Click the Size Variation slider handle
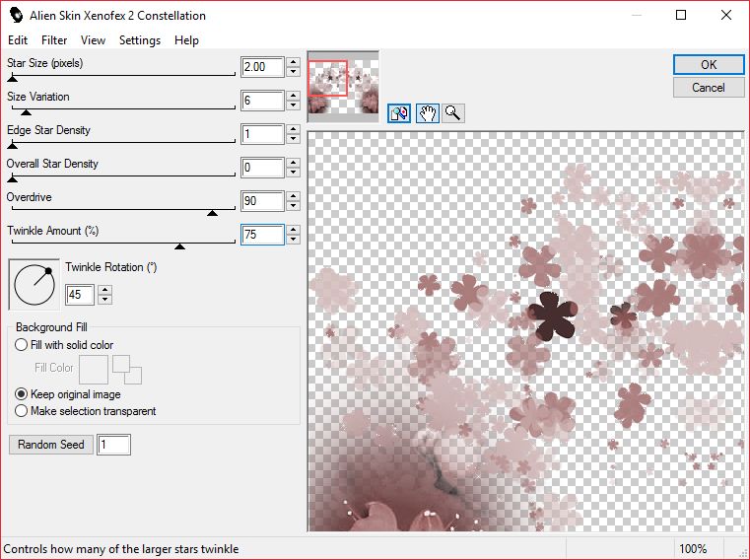Screen dimensions: 750x560 (x=27, y=112)
